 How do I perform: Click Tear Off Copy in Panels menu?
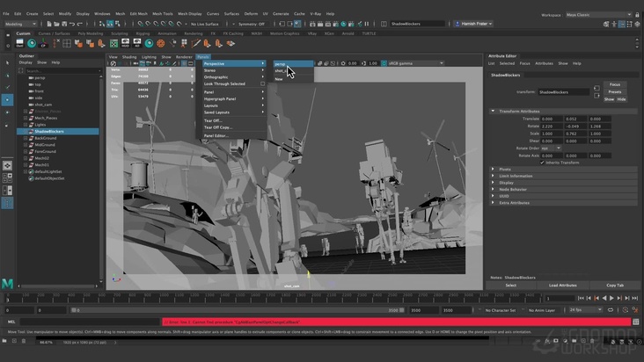coord(218,127)
